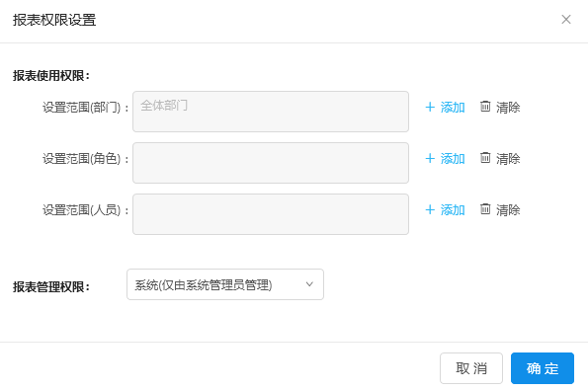This screenshot has height=391, width=588.
Task: Click the chevron arrow in 系统 dropdown
Action: 309,284
